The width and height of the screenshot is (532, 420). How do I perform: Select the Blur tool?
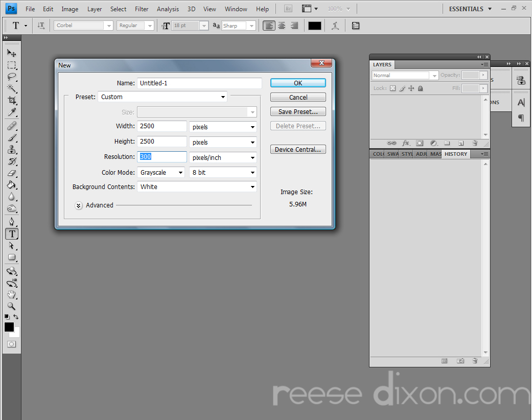pos(12,196)
